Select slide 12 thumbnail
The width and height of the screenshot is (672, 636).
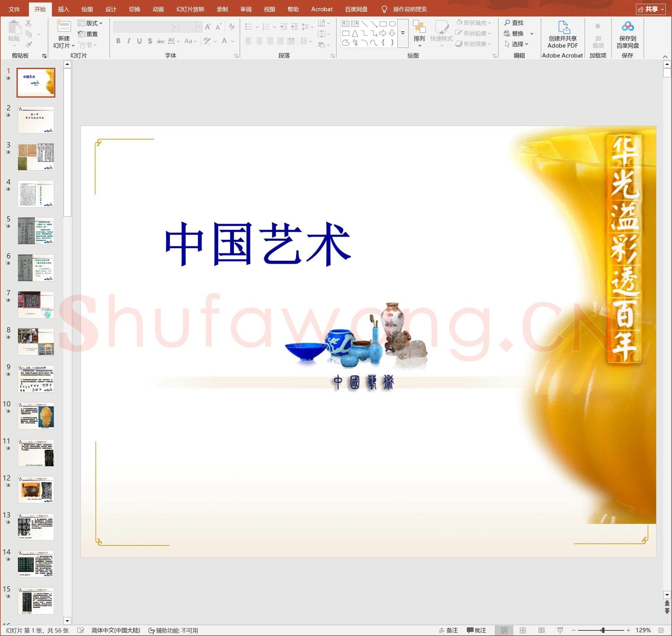pos(36,490)
